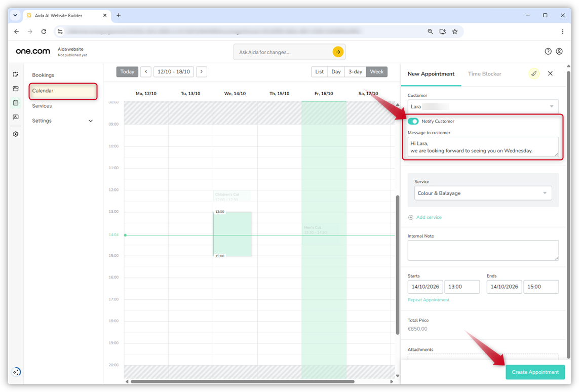Click the plus icon beside Add service
Viewport: 579px width, 392px height.
click(411, 217)
